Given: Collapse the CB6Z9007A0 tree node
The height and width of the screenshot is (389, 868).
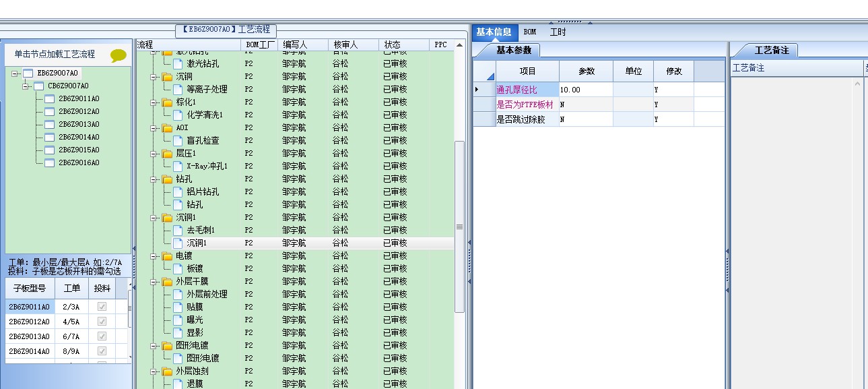Looking at the screenshot, I should [26, 86].
